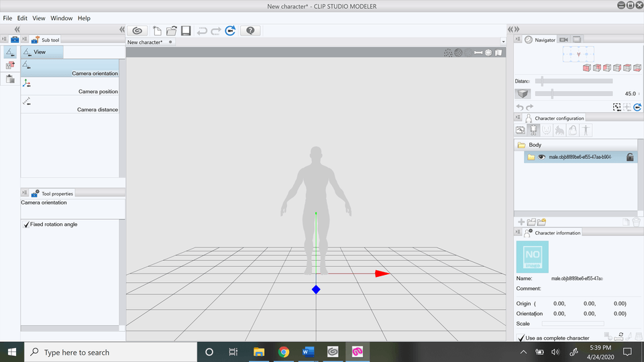
Task: Click the save icon in the toolbar
Action: click(186, 31)
